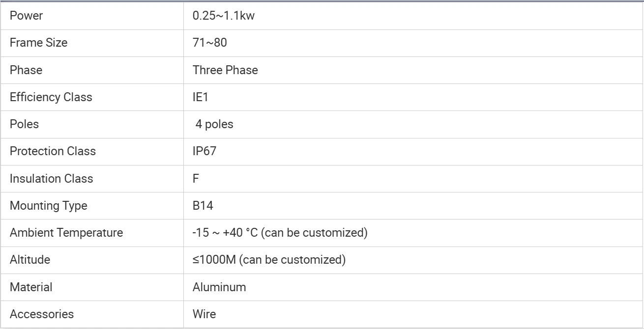Select the IE1 efficiency value
This screenshot has width=644, height=329.
[x=201, y=97]
